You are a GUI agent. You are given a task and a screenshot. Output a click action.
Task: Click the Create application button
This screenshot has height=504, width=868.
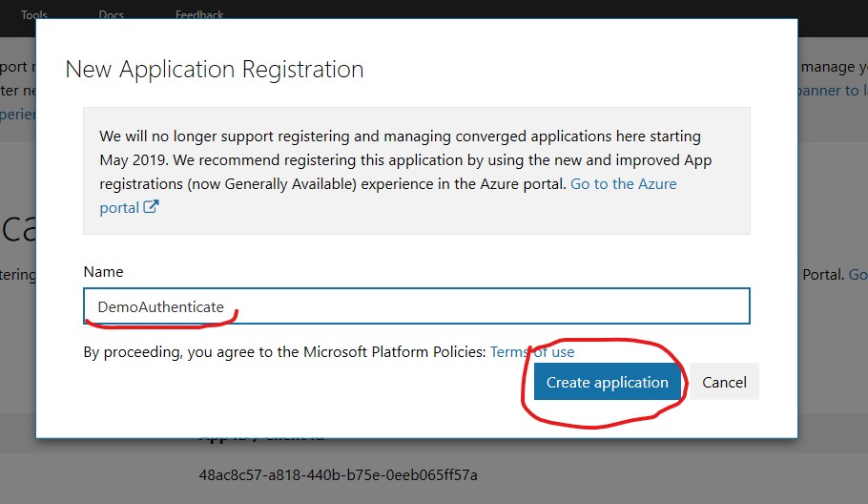click(608, 382)
